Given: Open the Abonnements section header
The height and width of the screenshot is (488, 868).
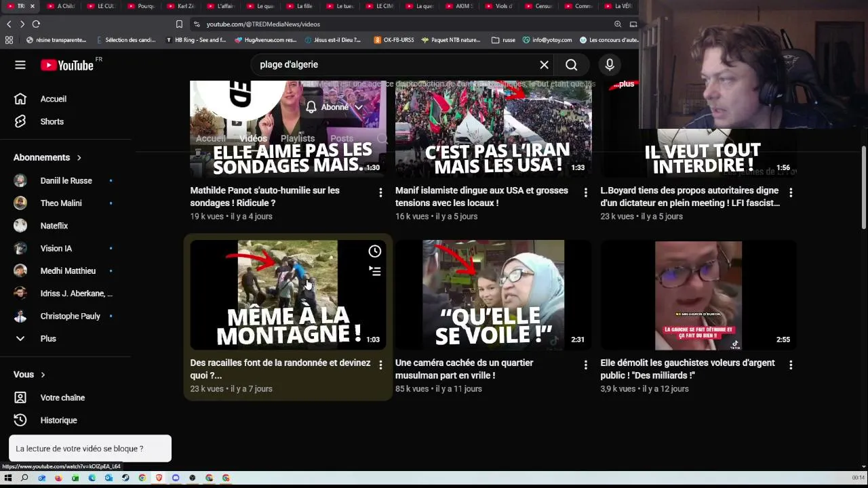Looking at the screenshot, I should click(x=47, y=157).
